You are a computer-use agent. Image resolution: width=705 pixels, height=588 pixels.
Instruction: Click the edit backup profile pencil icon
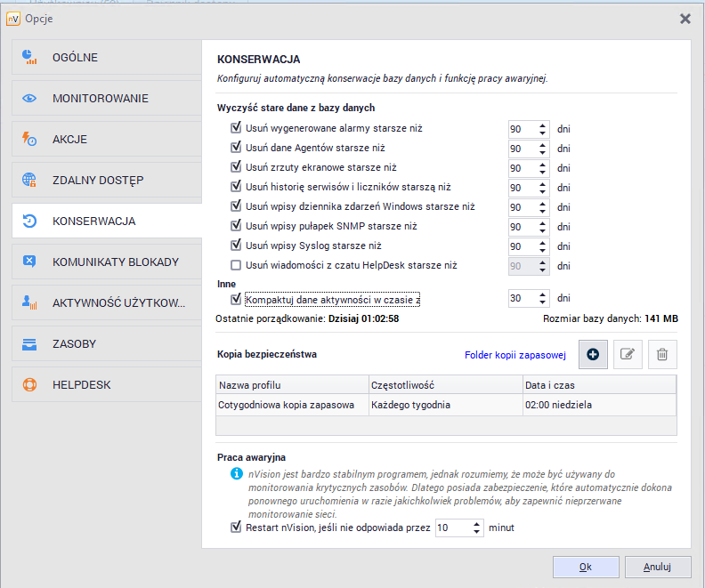(x=628, y=354)
